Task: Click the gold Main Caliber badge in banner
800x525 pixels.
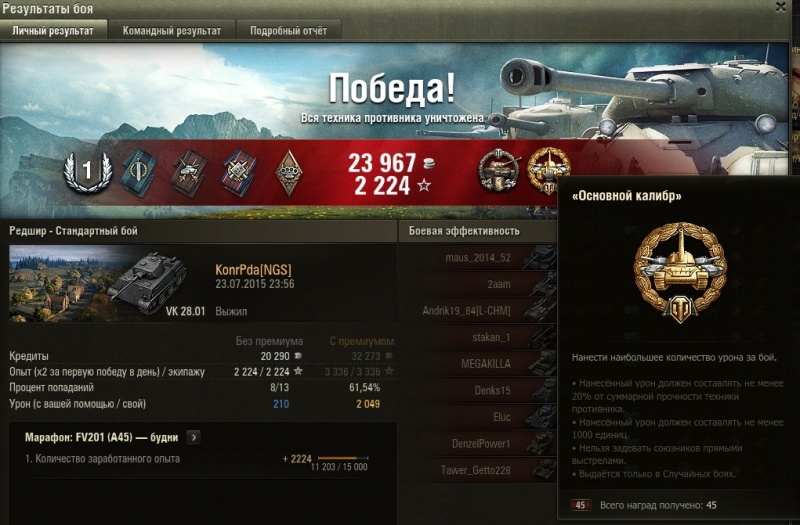Action: coord(548,170)
